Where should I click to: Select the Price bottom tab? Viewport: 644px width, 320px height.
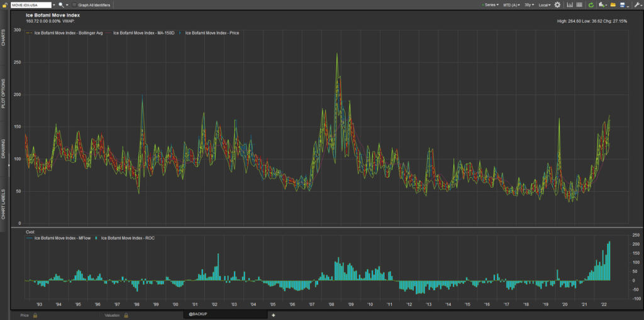[25, 315]
